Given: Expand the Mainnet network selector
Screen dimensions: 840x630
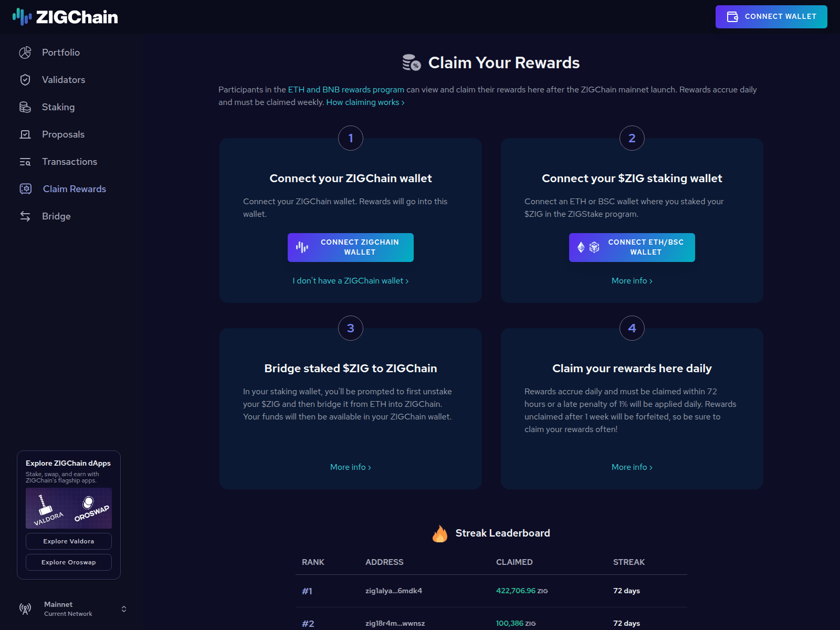Looking at the screenshot, I should (124, 608).
